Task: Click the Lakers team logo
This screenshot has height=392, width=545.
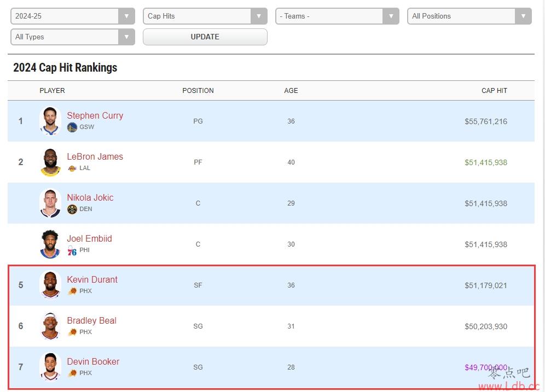Action: coord(72,168)
